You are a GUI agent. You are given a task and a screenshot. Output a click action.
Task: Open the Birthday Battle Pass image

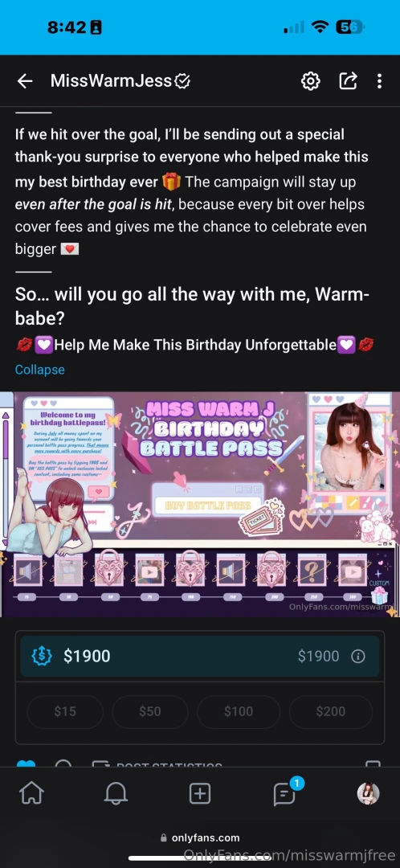(200, 504)
